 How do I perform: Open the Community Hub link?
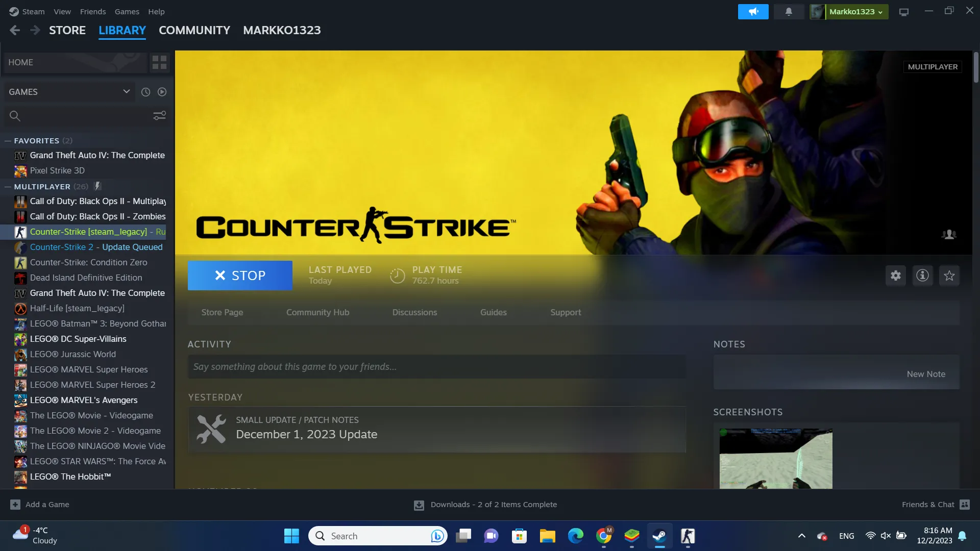(317, 312)
